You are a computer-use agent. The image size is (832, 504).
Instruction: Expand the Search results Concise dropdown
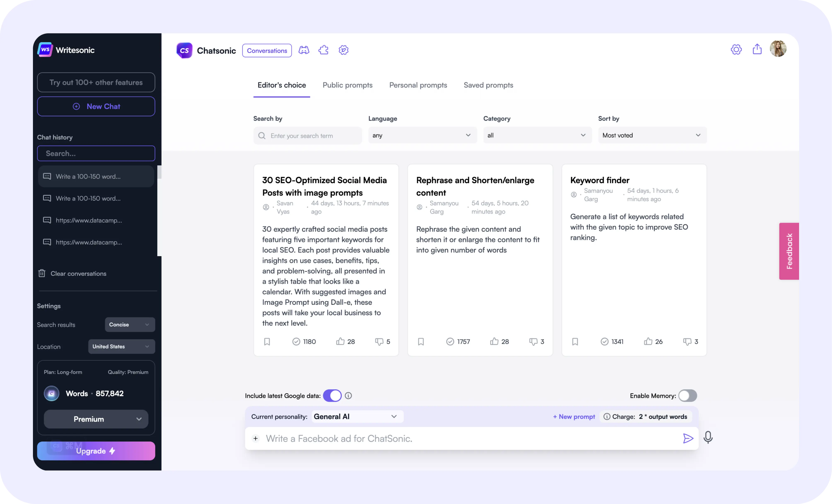130,325
